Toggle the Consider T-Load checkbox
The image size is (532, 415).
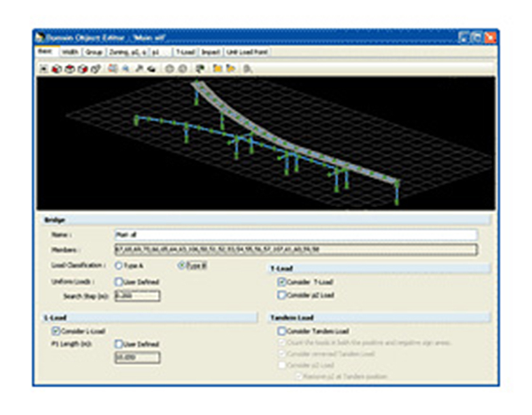coord(281,281)
